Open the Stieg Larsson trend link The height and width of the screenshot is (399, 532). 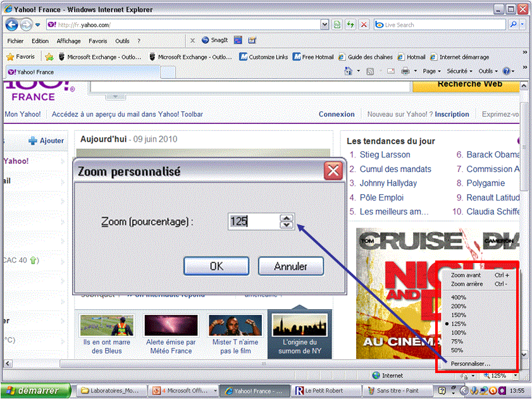(x=385, y=155)
